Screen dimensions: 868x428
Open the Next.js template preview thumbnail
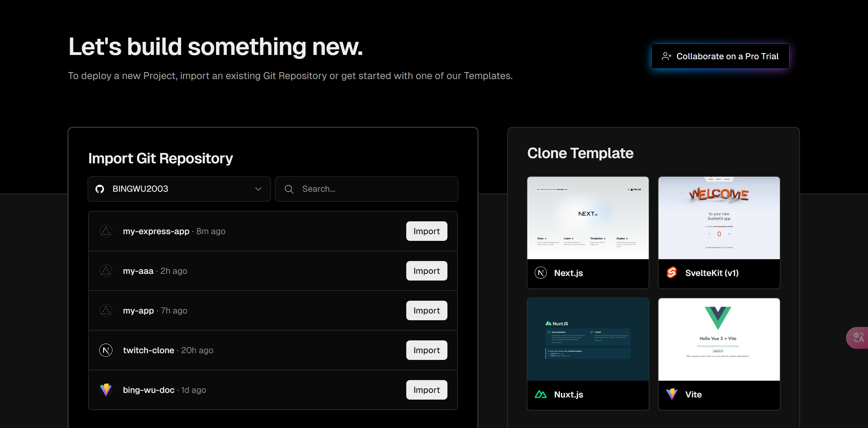[588, 218]
